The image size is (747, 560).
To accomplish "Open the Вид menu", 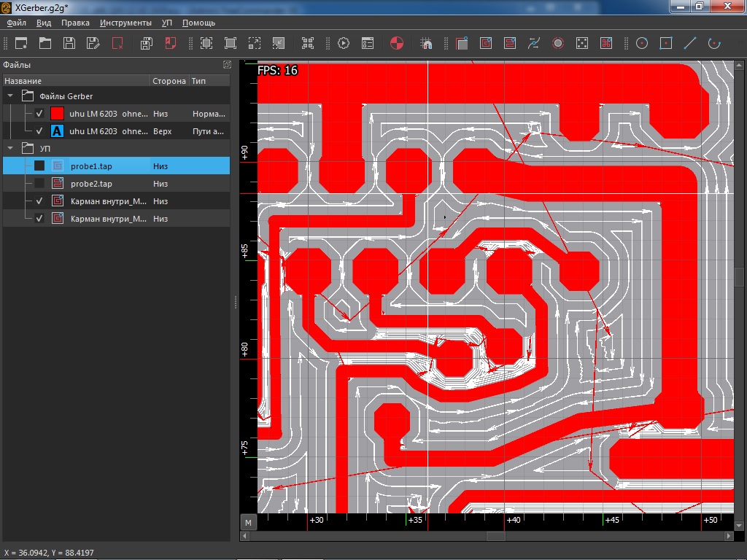I will point(44,23).
